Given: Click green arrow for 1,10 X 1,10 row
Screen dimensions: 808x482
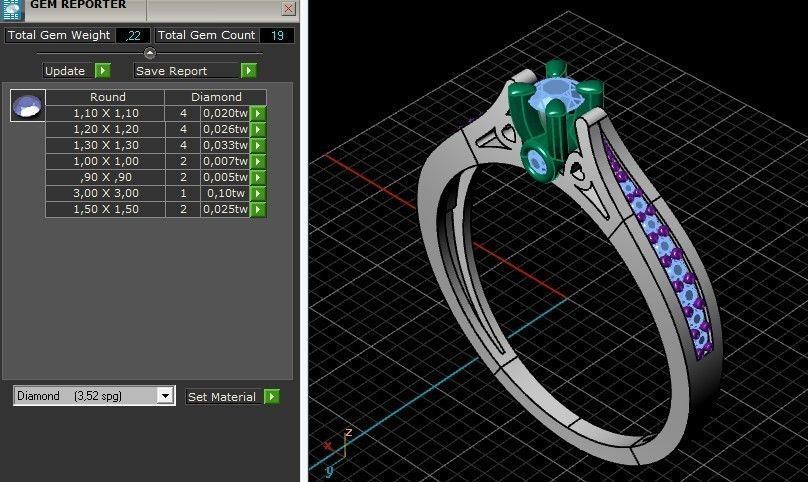Looking at the screenshot, I should 258,113.
